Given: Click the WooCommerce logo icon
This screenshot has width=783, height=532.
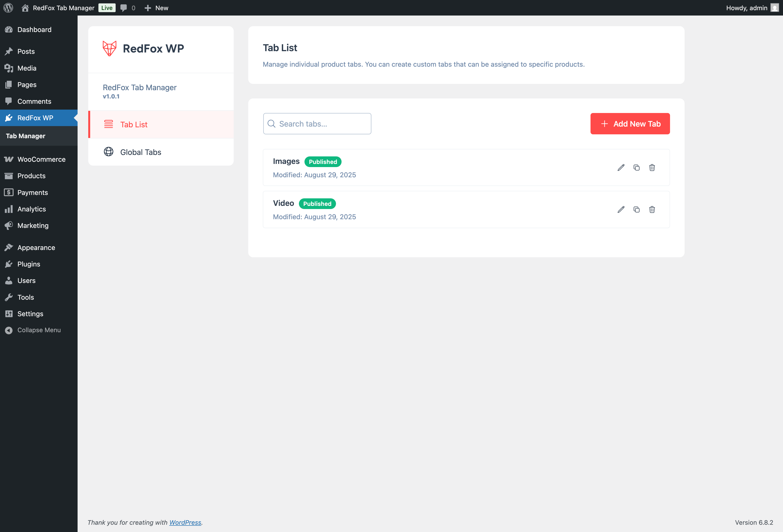Looking at the screenshot, I should 9,159.
